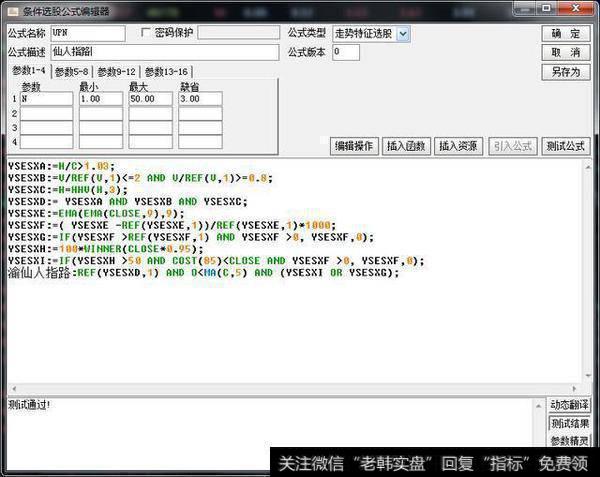Click the code line starting YSESXA

pyautogui.click(x=61, y=166)
